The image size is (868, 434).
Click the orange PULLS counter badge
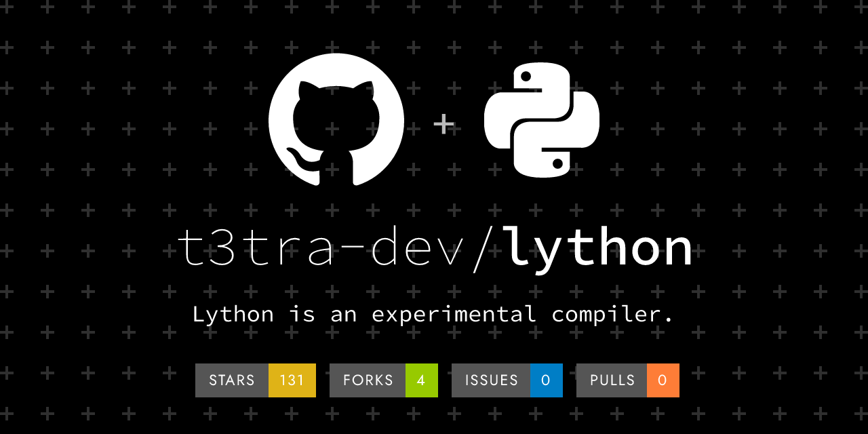(x=663, y=380)
